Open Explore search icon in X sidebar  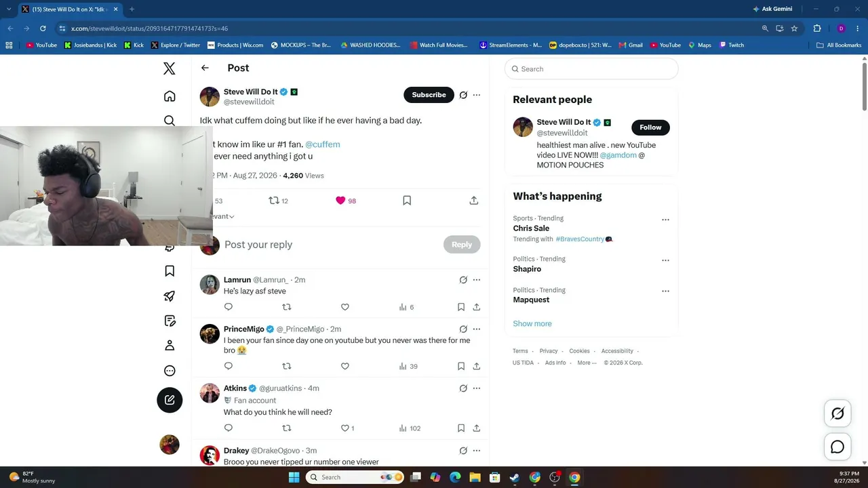(170, 121)
